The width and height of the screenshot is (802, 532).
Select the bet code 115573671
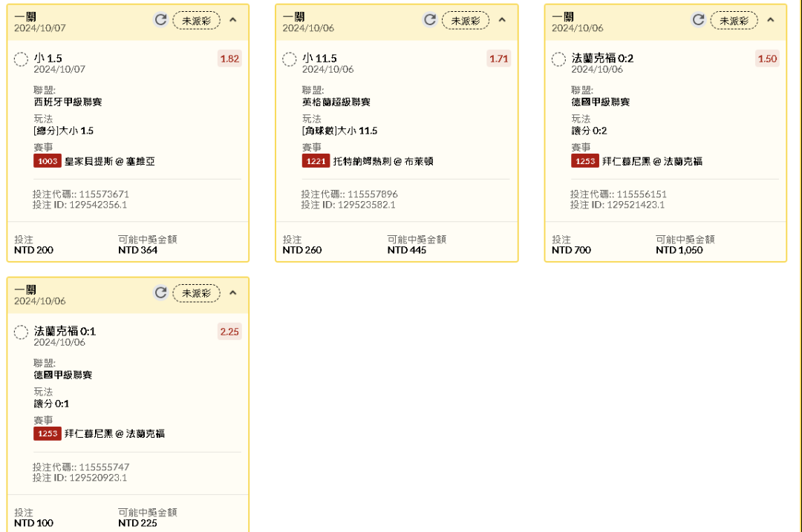click(104, 194)
